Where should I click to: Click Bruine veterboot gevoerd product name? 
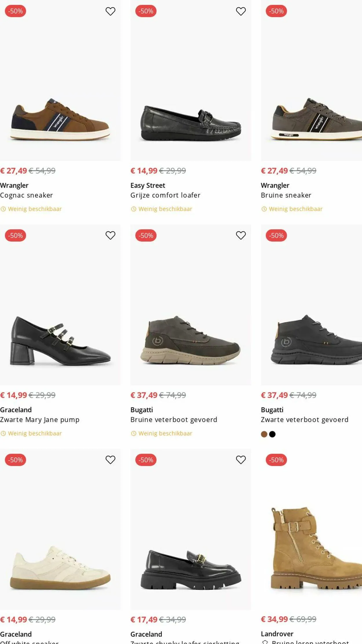(x=173, y=419)
